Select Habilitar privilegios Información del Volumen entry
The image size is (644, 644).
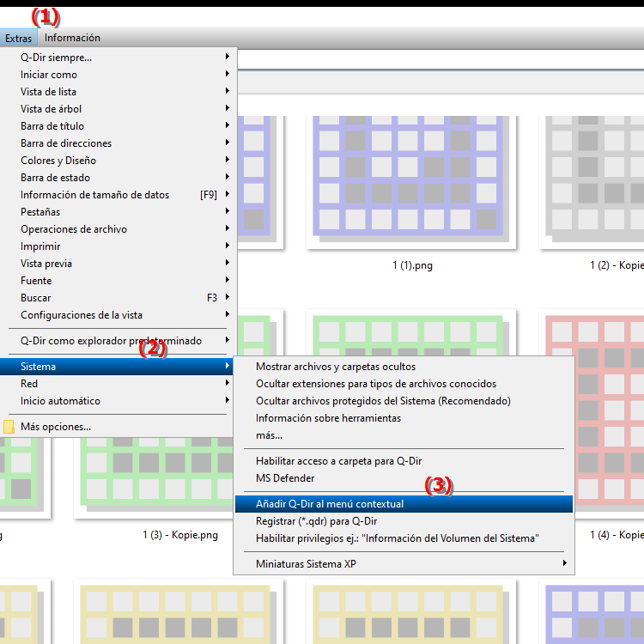[x=404, y=538]
